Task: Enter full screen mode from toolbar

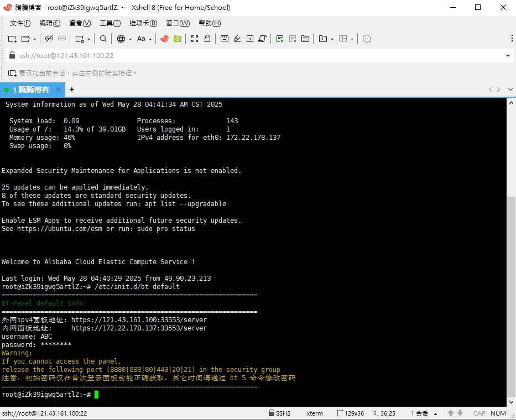Action: click(x=195, y=39)
